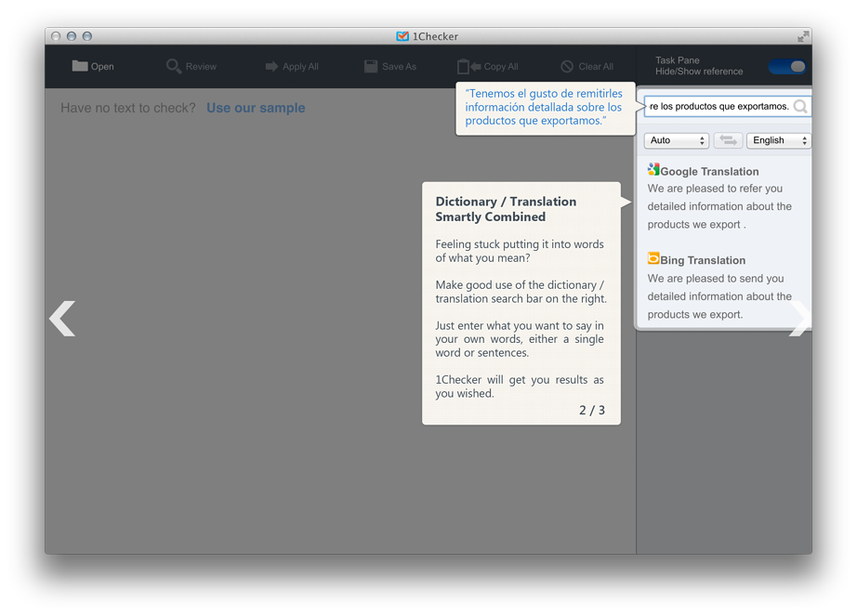Click the search magnifier in translation field
This screenshot has width=857, height=616.
pos(800,107)
